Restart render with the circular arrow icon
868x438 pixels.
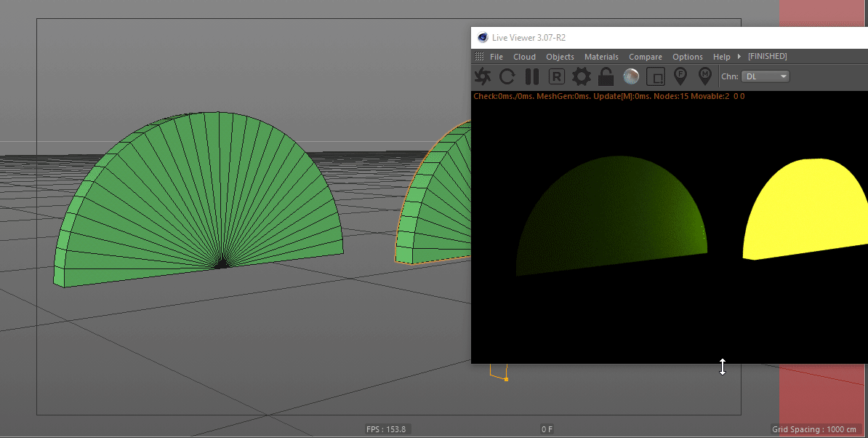[x=507, y=76]
